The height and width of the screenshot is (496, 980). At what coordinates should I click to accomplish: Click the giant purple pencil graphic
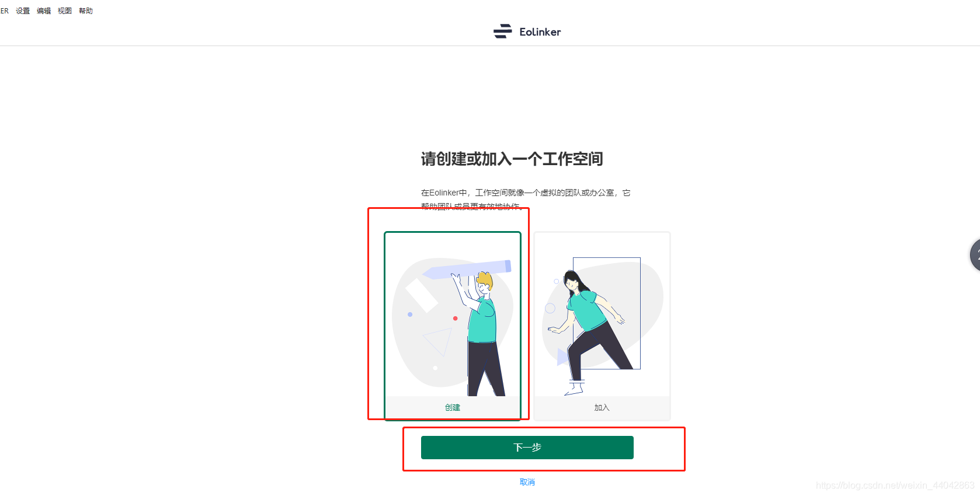pos(466,270)
